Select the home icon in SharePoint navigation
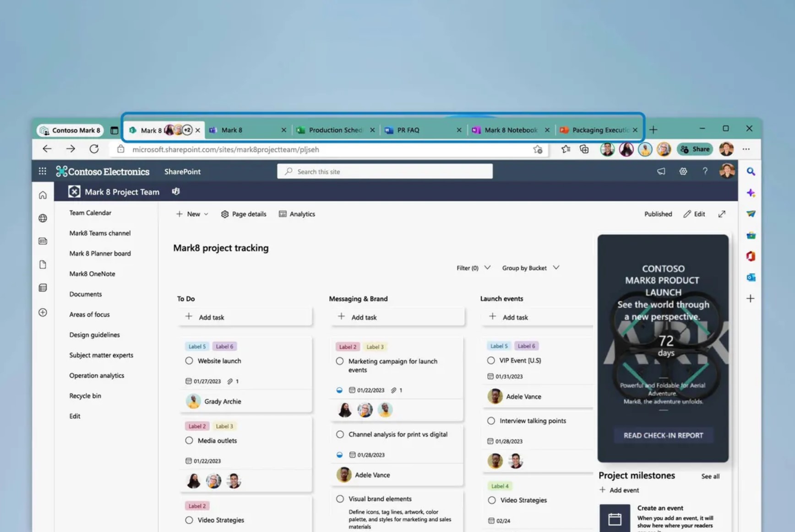The height and width of the screenshot is (532, 795). tap(43, 195)
